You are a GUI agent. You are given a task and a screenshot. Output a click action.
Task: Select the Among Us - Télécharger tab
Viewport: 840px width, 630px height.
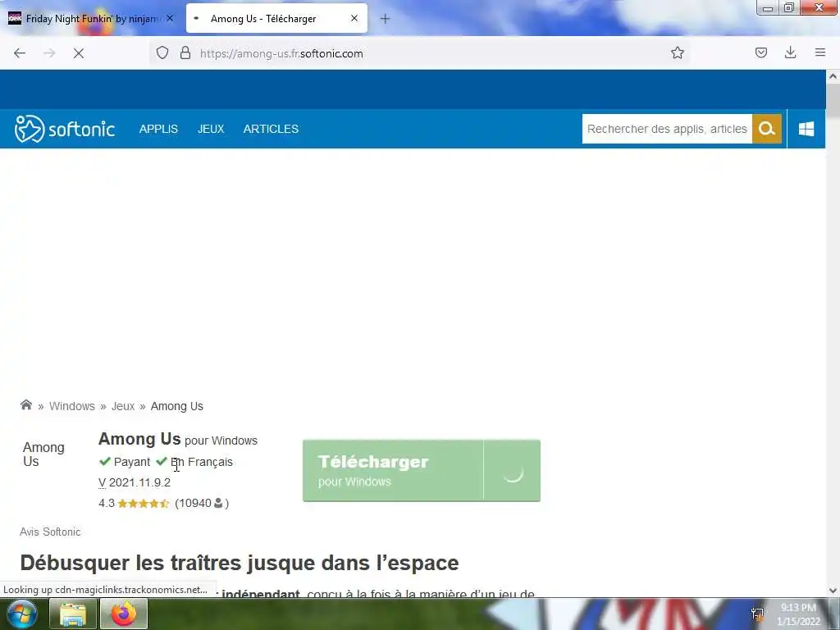pos(277,19)
